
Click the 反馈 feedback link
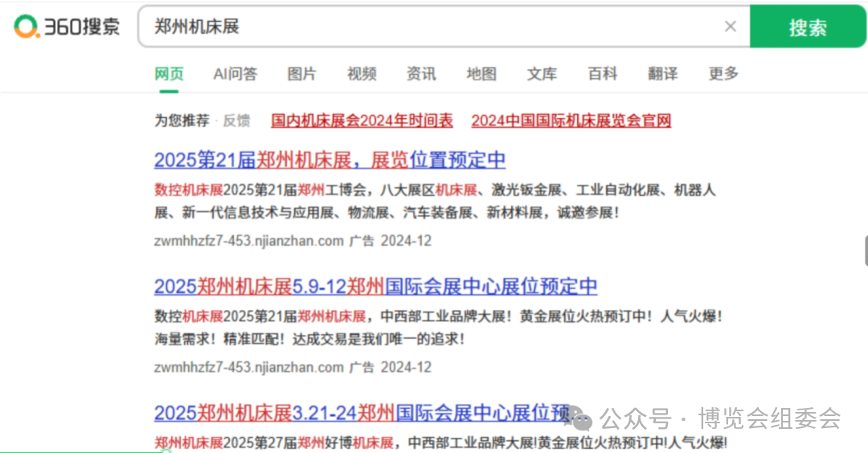[x=236, y=120]
